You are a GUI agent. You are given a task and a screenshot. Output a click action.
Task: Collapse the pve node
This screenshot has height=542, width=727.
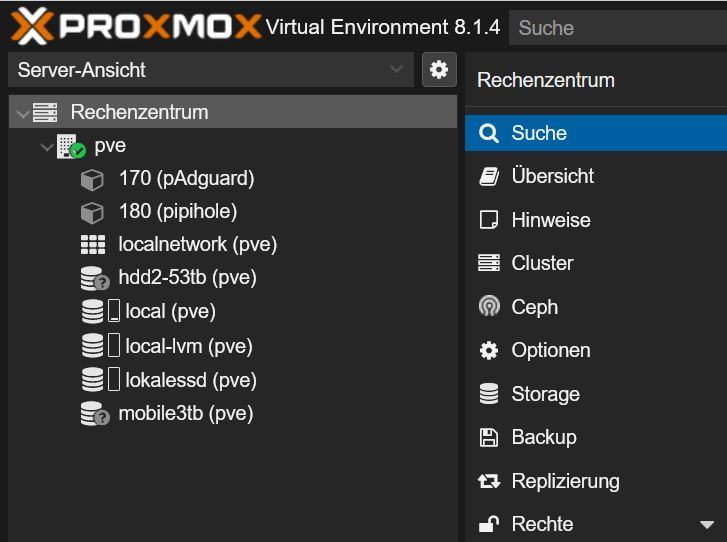[46, 147]
